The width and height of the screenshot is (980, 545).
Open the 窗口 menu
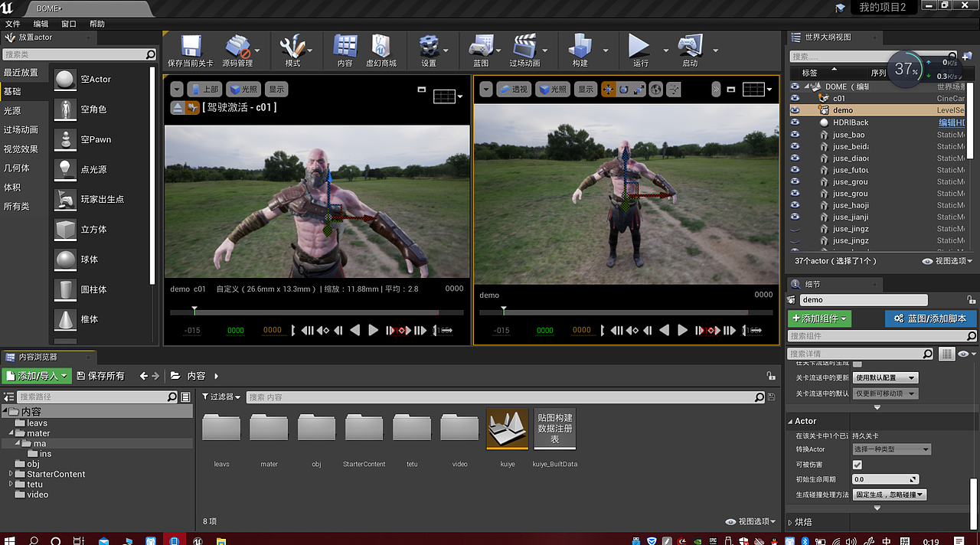coord(69,24)
